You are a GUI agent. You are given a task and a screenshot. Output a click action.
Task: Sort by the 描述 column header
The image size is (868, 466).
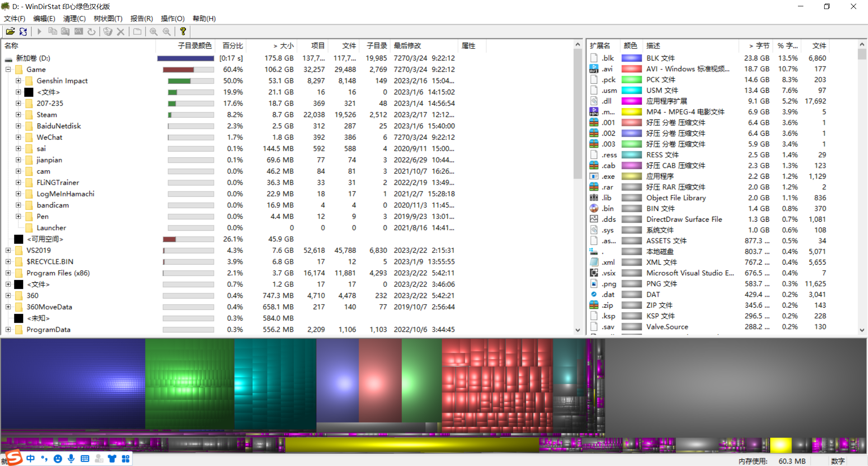(691, 46)
